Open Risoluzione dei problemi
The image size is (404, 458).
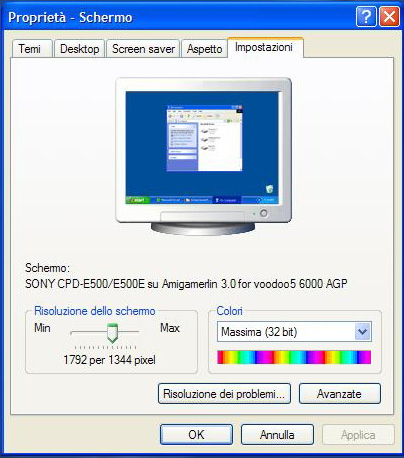pos(224,394)
